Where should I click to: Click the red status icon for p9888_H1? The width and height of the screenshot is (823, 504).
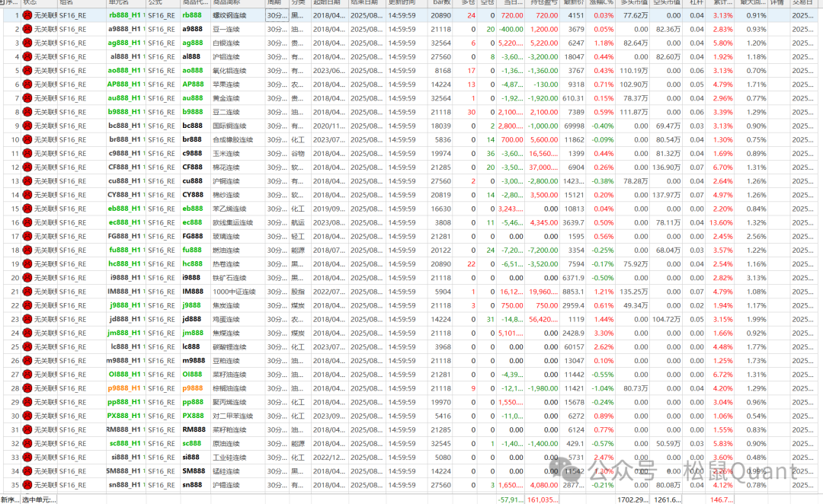pos(27,388)
